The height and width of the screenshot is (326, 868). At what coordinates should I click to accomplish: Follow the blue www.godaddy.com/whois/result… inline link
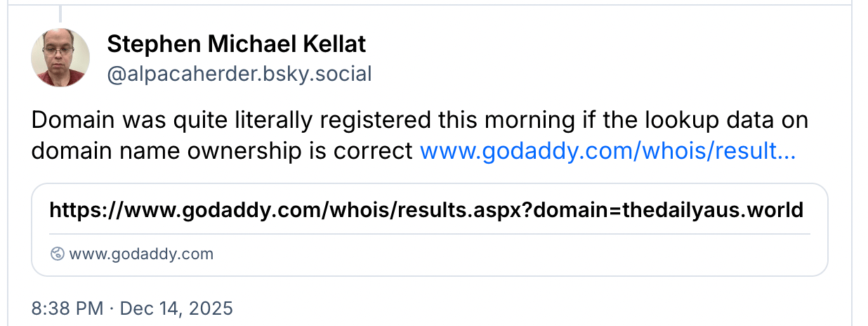coord(607,151)
